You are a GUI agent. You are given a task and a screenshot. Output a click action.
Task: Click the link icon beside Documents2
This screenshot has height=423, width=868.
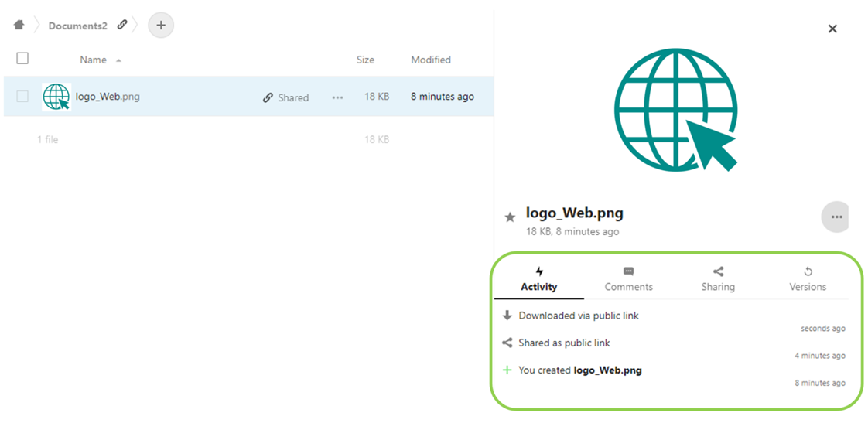pos(122,25)
